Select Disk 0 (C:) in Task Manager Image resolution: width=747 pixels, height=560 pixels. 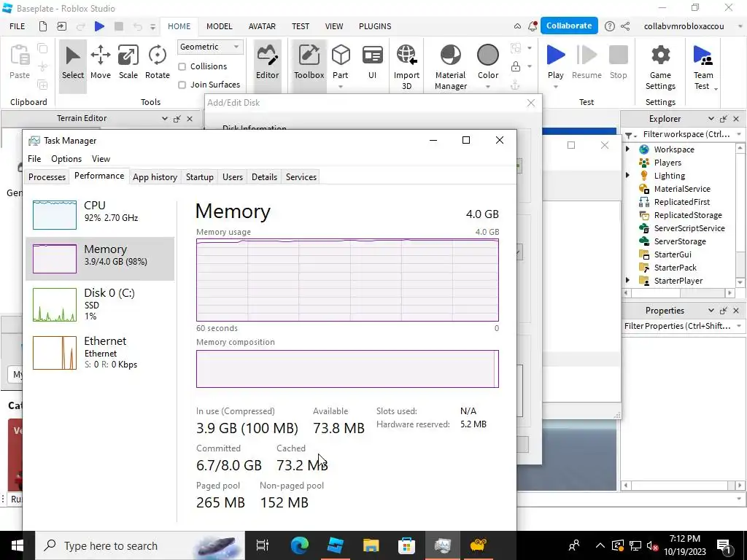pos(100,305)
